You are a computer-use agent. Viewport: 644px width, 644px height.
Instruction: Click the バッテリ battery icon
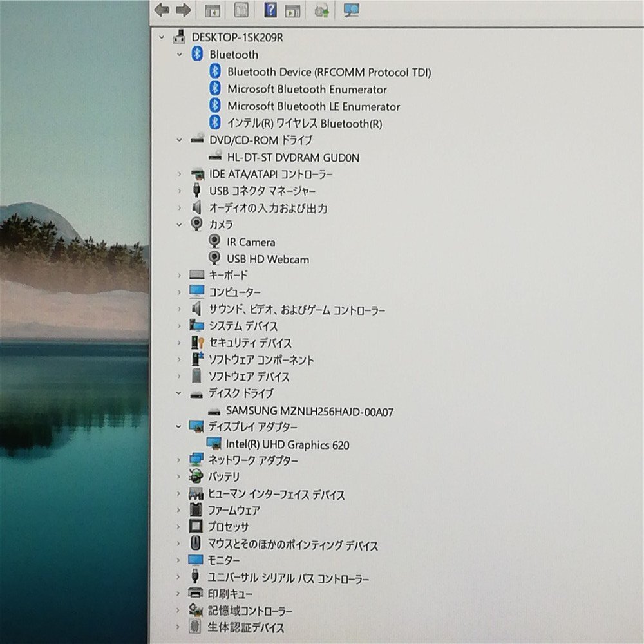tap(196, 476)
